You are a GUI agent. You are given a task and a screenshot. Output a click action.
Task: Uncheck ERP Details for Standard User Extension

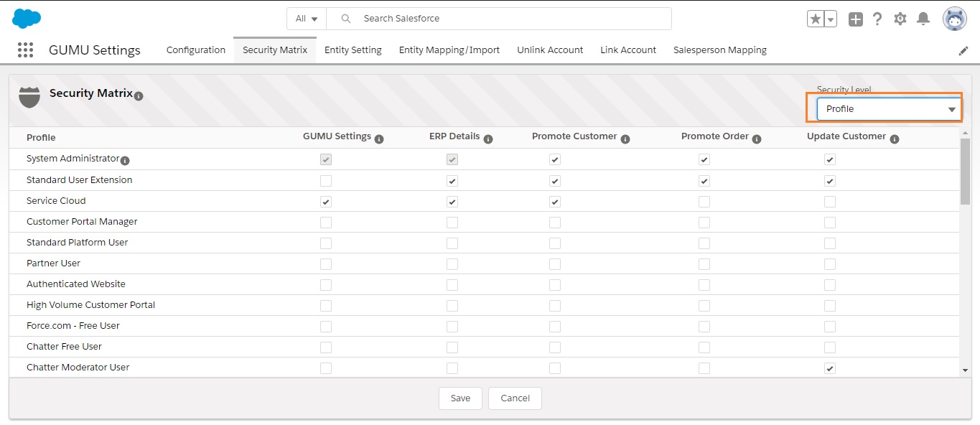pyautogui.click(x=452, y=181)
